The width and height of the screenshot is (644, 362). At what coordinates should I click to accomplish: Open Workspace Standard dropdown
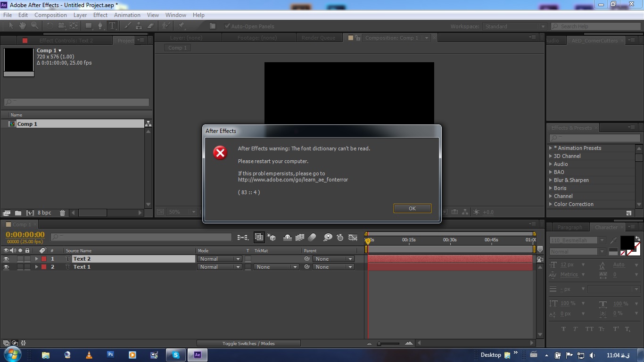click(514, 26)
